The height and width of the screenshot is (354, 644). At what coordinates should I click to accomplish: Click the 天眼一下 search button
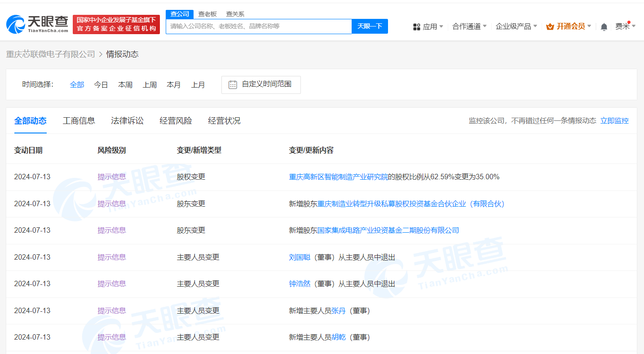pos(369,26)
